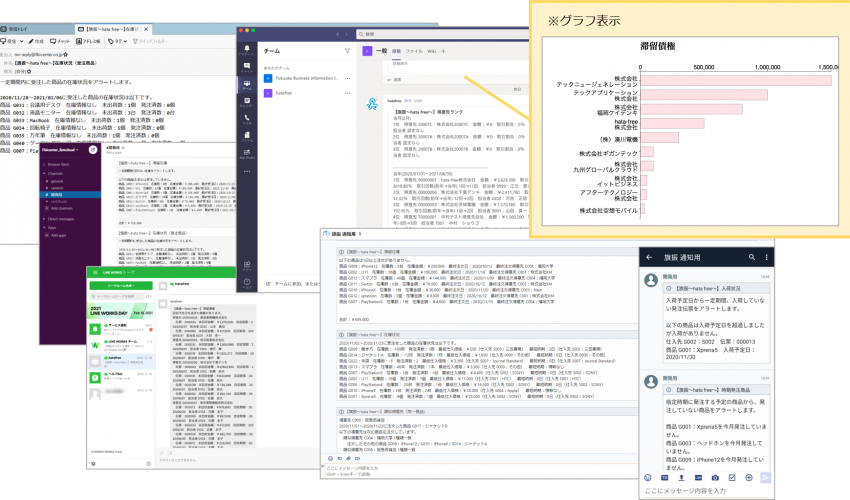The height and width of the screenshot is (500, 850).
Task: Click mobile chat task checkbox icon
Action: (x=732, y=478)
